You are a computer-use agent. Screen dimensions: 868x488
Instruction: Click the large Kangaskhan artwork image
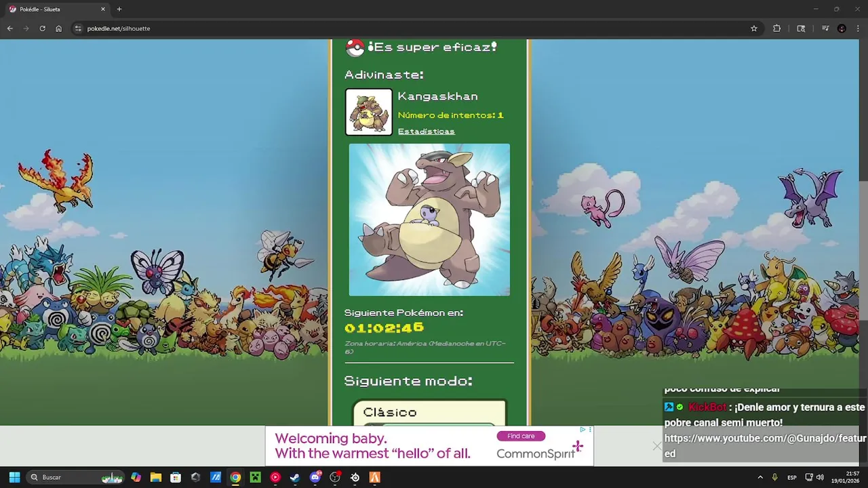pos(429,220)
